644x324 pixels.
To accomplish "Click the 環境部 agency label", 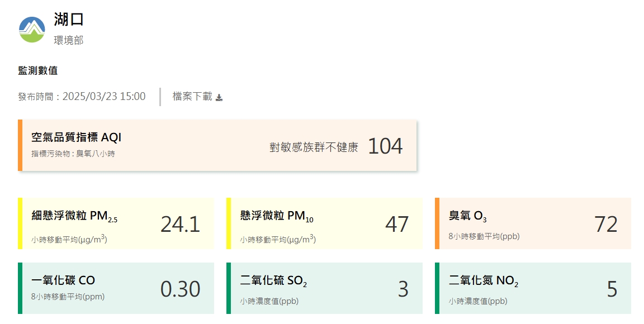I will (69, 40).
